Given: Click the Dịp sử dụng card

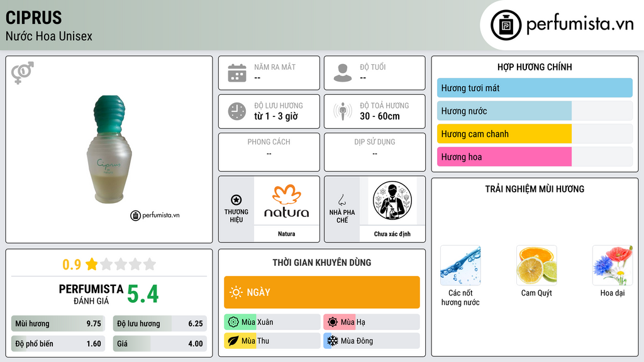Looking at the screenshot, I should coord(375,152).
